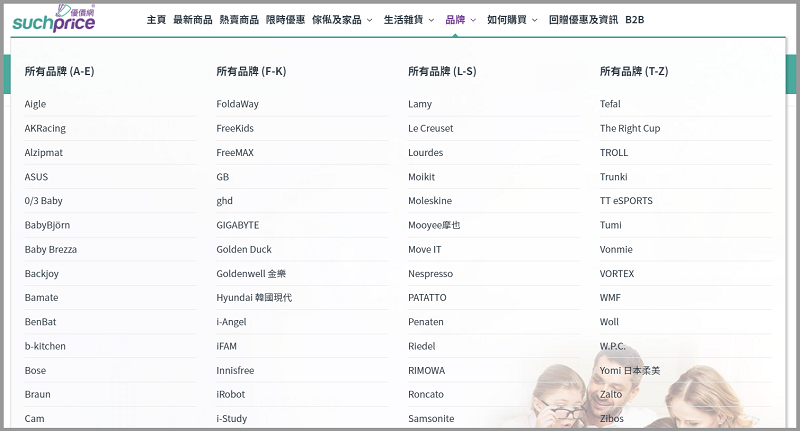This screenshot has width=800, height=431.
Task: Select BabyBjörn from the list
Action: [x=47, y=225]
